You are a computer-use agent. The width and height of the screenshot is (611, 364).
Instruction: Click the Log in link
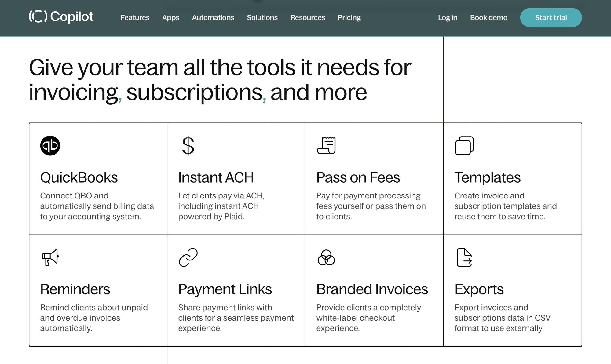pos(448,18)
